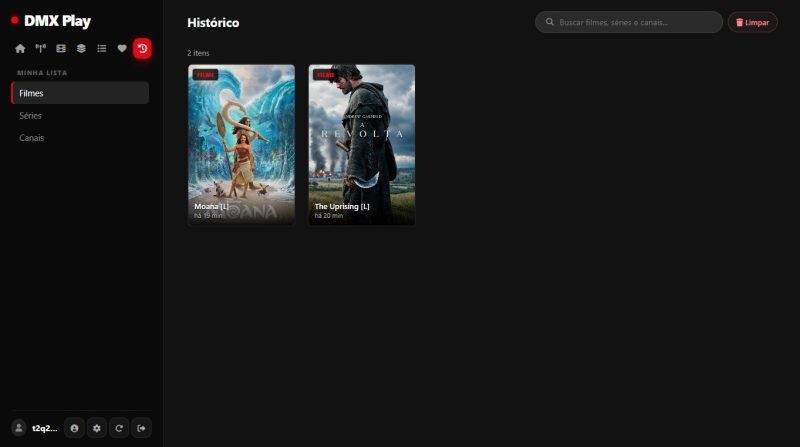Screen dimensions: 800x447
Task: Select the Filmes category
Action: click(80, 93)
